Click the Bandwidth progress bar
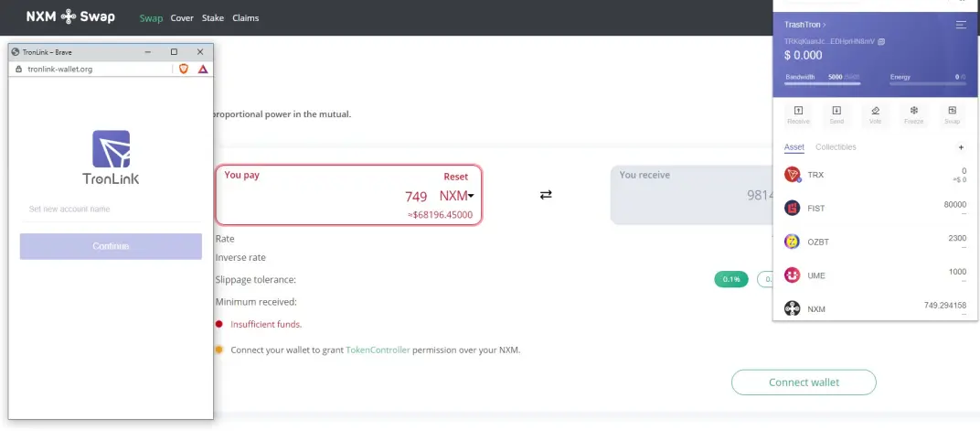 (x=823, y=82)
